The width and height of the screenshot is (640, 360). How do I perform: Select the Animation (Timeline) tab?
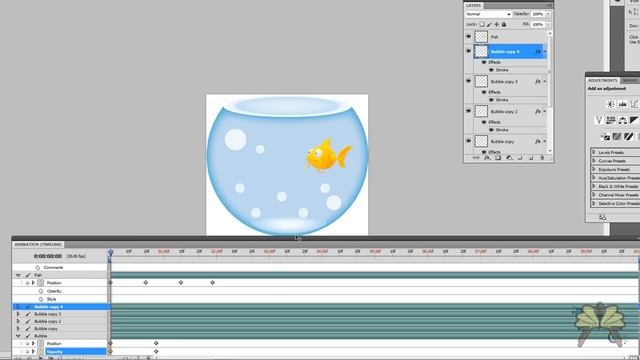click(38, 244)
